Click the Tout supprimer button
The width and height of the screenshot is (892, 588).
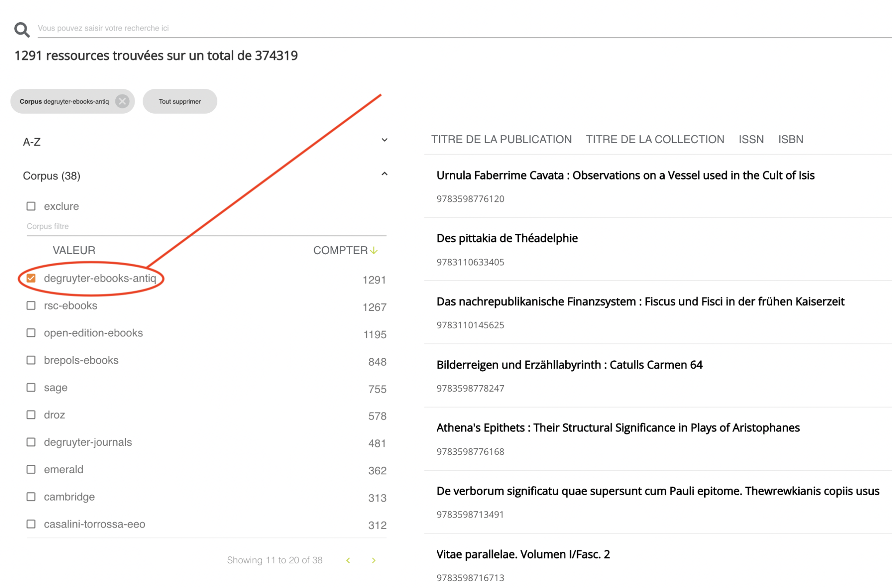(x=180, y=101)
